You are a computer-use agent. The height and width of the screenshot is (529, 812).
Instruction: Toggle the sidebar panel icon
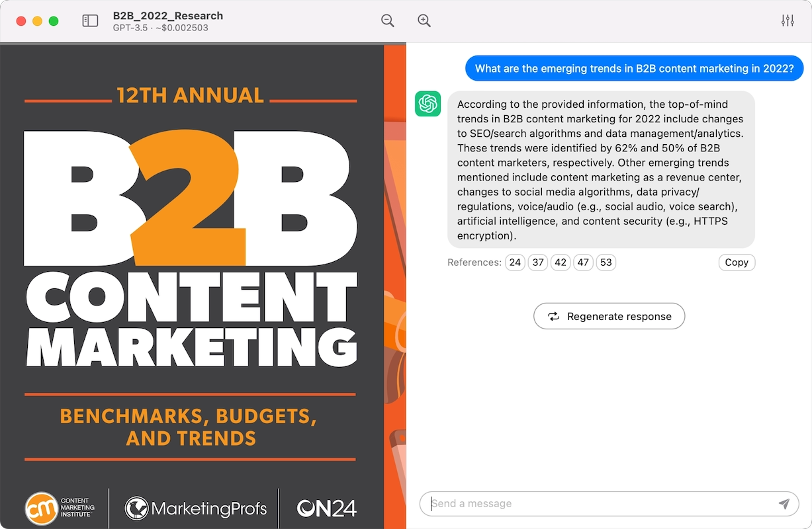click(90, 21)
